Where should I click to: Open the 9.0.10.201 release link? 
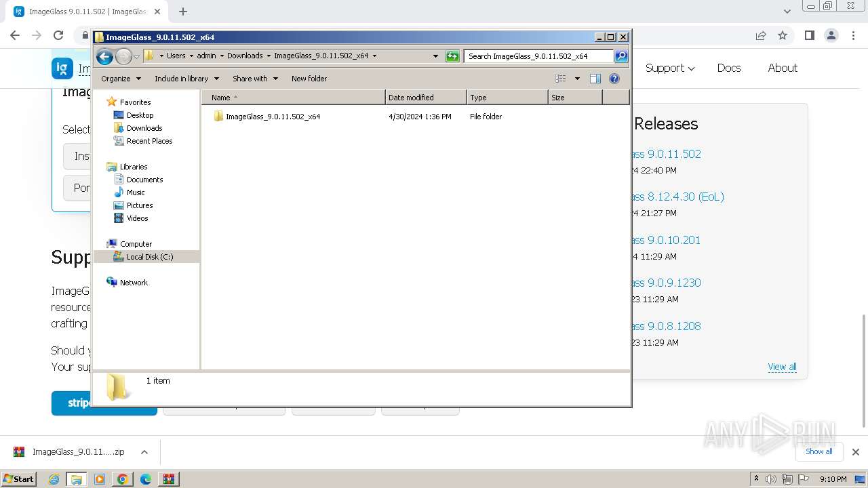coord(666,240)
